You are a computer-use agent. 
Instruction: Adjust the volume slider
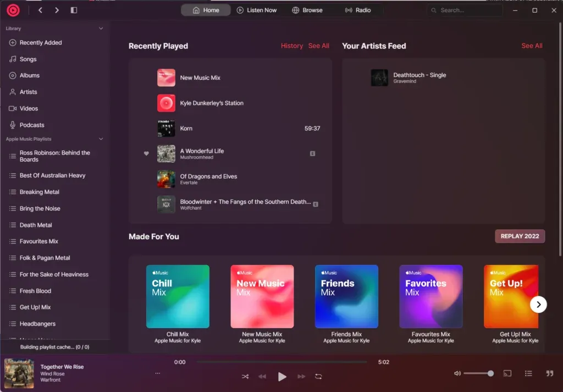(479, 373)
